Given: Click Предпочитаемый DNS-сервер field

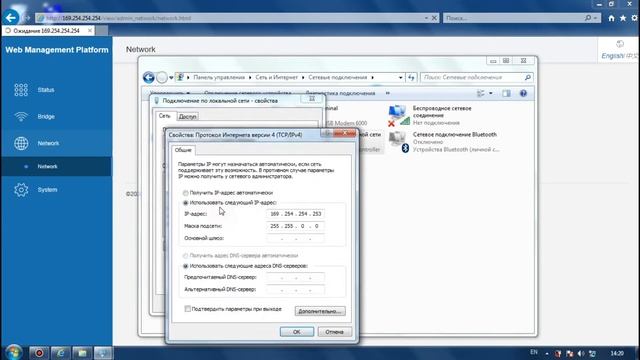Looking at the screenshot, I should pyautogui.click(x=295, y=278).
